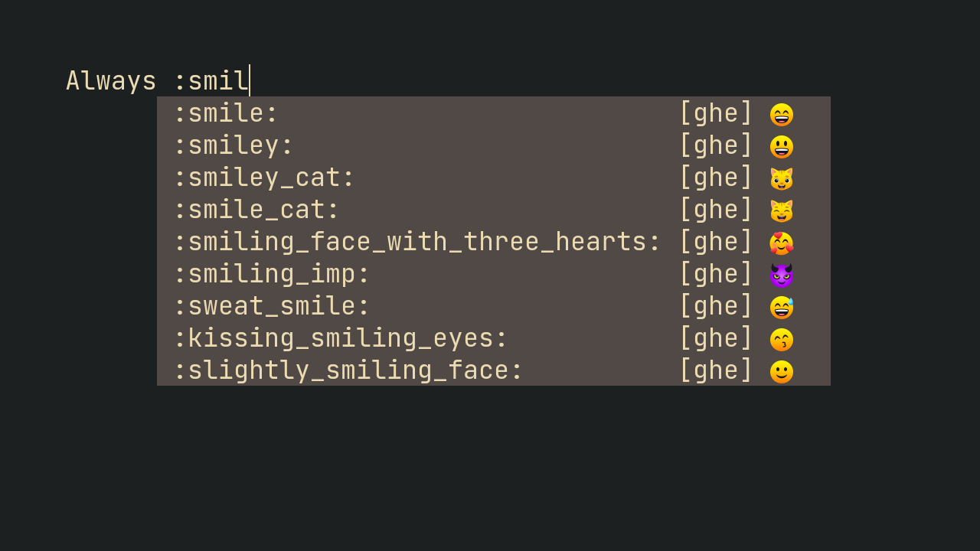
Task: Click the grinning cat emoji for :smiley_cat:
Action: tap(782, 178)
